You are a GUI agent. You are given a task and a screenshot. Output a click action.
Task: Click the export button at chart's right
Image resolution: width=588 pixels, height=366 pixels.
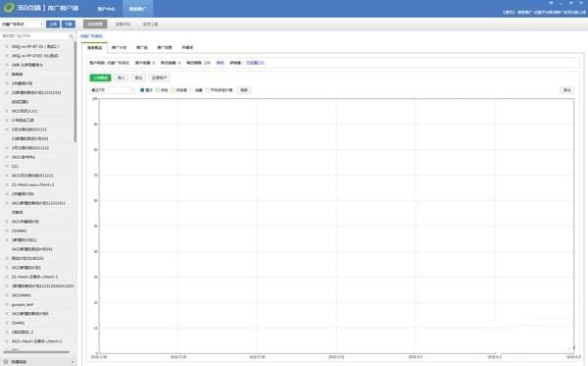point(566,90)
